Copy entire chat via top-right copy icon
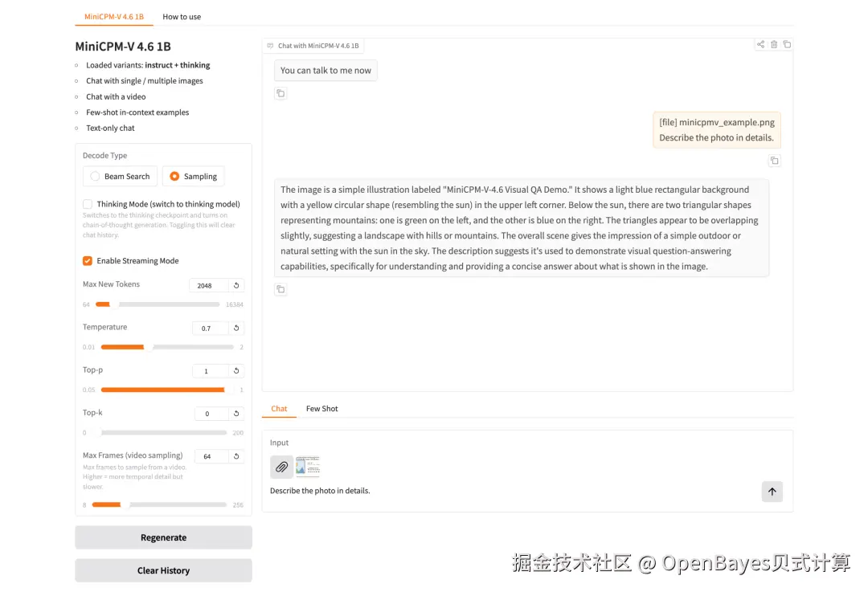Viewport: 868px width, 592px height. 787,44
